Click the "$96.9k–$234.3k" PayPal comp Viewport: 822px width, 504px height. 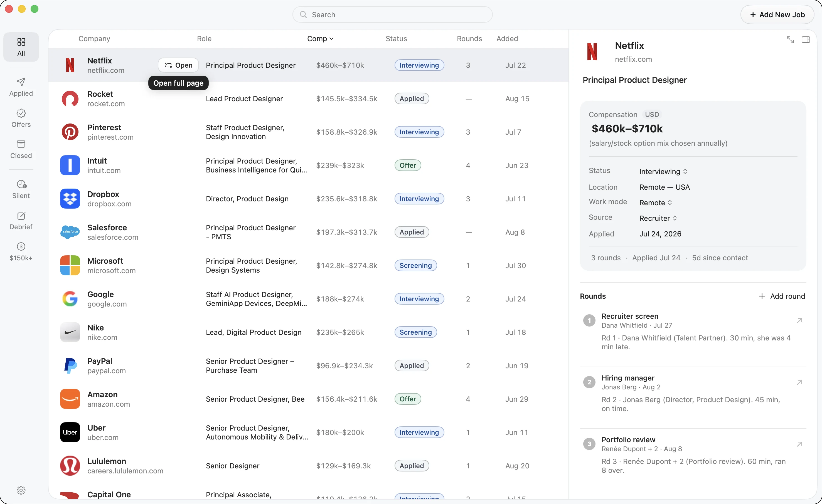[344, 365]
